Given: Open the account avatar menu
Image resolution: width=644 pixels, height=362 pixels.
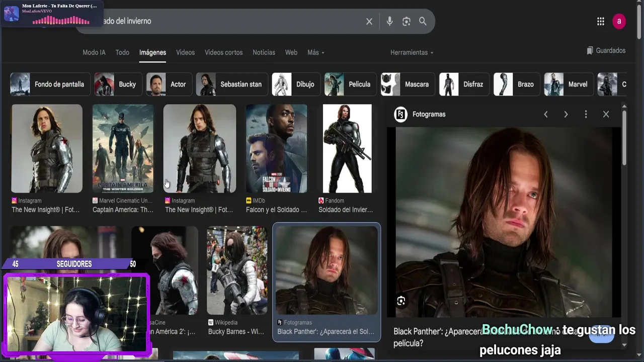Looking at the screenshot, I should 619,21.
